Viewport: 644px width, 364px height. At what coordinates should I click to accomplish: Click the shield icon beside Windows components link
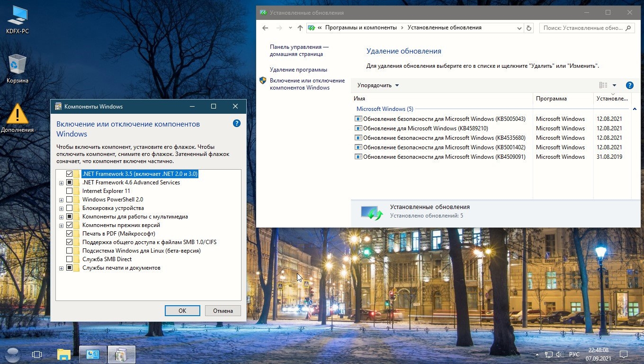(x=263, y=81)
